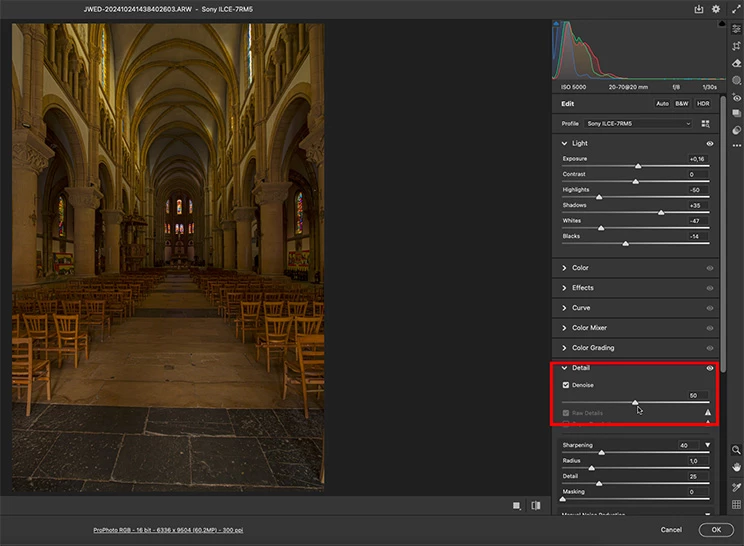Open the Presets overlapping circles icon

click(736, 130)
